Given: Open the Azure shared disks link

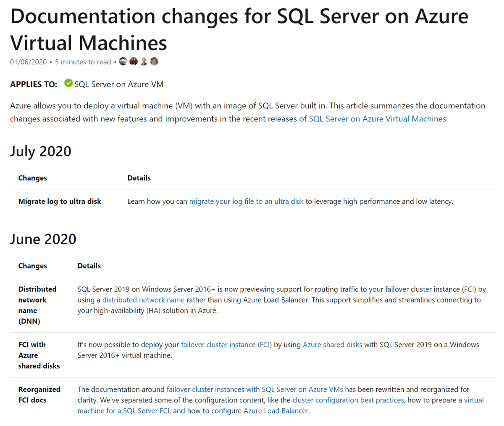Looking at the screenshot, I should coord(332,344).
